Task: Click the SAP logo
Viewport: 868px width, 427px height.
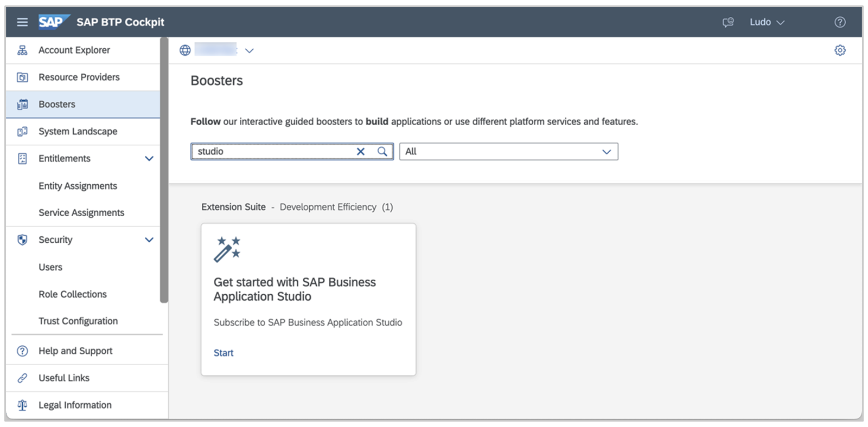Action: click(x=54, y=22)
